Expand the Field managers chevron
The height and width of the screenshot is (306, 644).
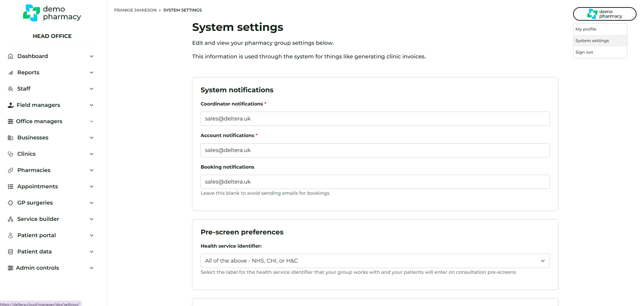(92, 105)
